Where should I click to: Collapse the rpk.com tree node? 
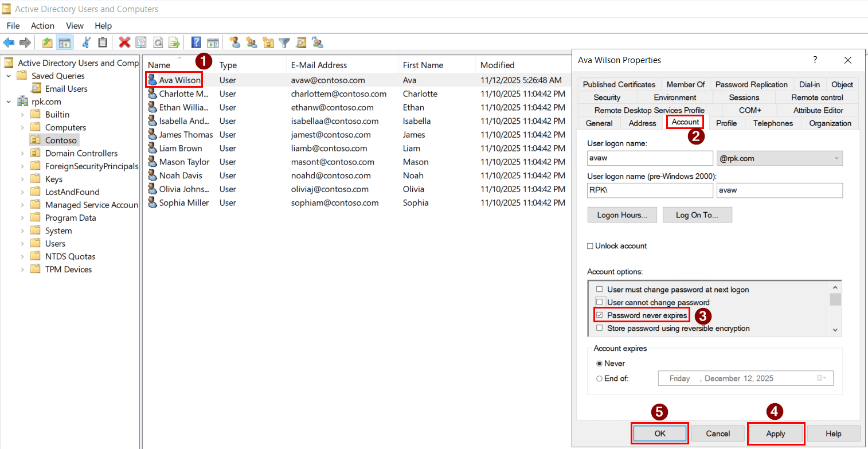7,101
